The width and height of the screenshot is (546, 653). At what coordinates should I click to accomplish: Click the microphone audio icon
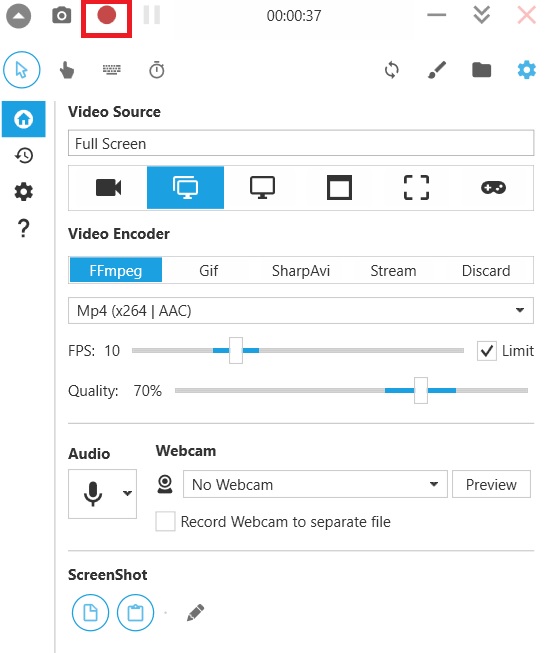pyautogui.click(x=93, y=493)
